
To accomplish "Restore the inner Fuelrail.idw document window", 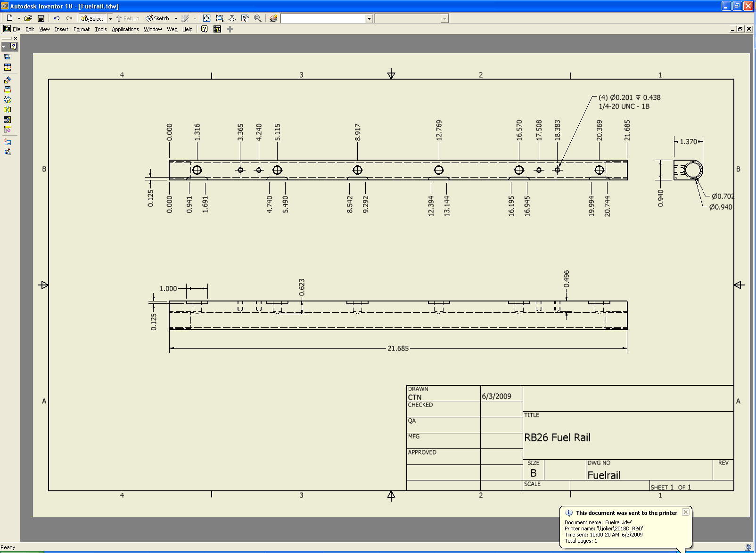I will coord(740,29).
